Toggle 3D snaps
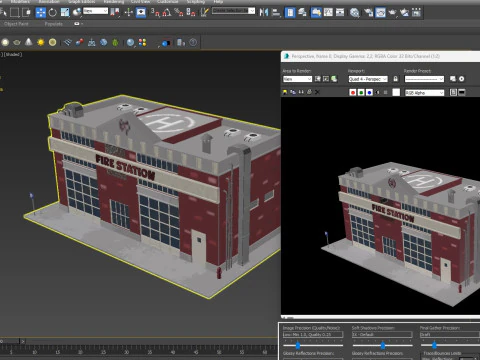Image resolution: width=480 pixels, height=360 pixels. click(155, 13)
